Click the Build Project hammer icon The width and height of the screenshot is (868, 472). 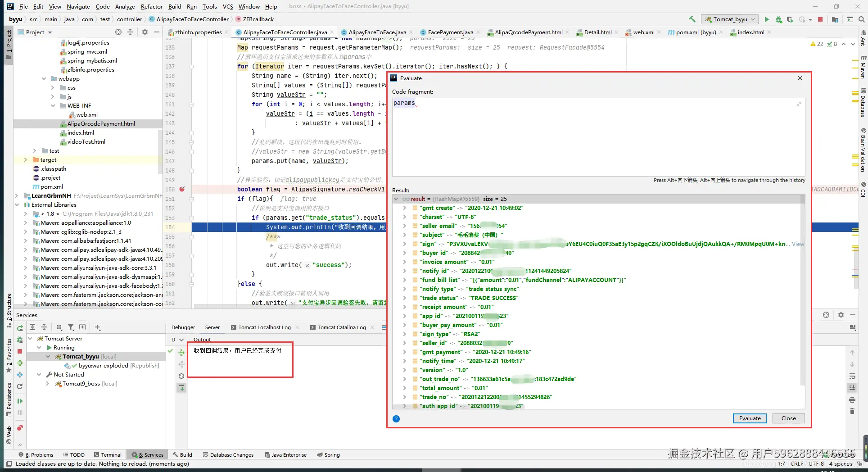point(692,19)
